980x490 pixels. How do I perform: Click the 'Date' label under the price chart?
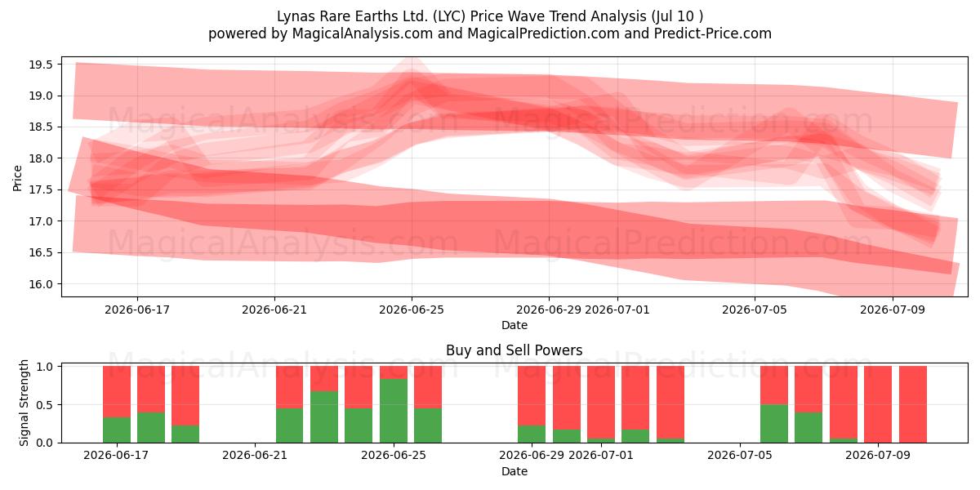514,325
